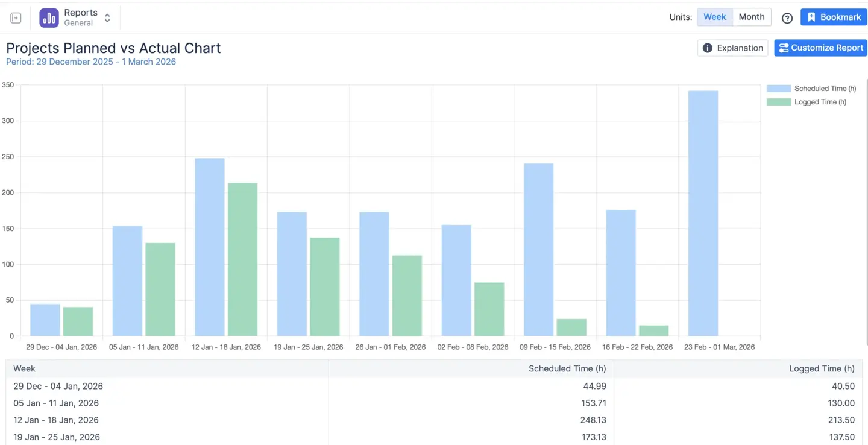
Task: Click the info icon on Explanation button
Action: click(707, 48)
